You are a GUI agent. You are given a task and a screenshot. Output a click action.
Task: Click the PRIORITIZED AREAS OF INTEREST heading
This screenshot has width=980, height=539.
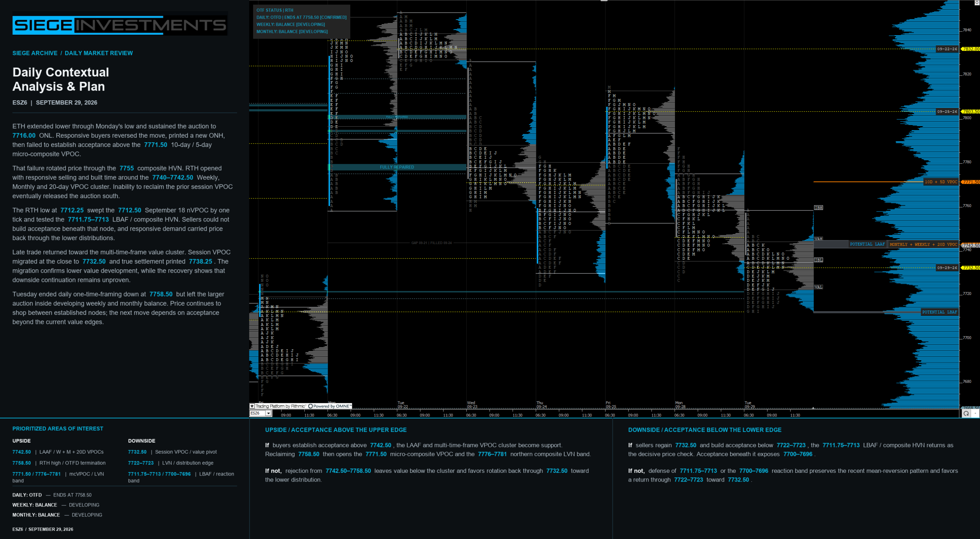58,429
